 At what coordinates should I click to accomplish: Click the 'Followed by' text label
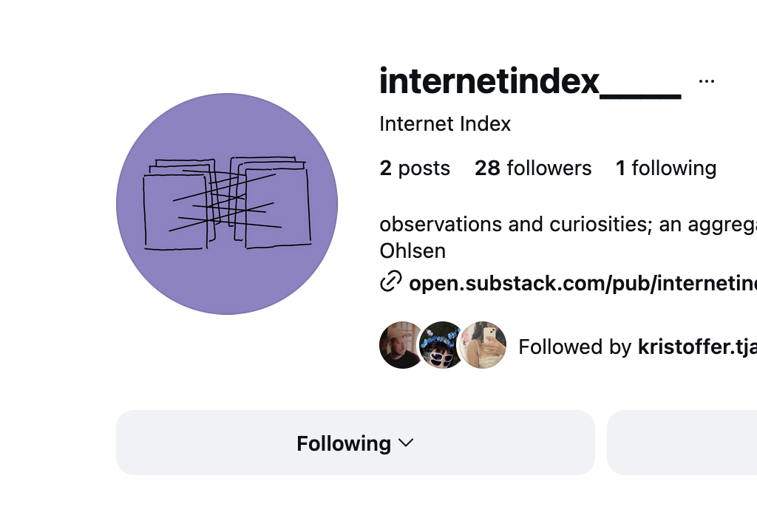[576, 347]
